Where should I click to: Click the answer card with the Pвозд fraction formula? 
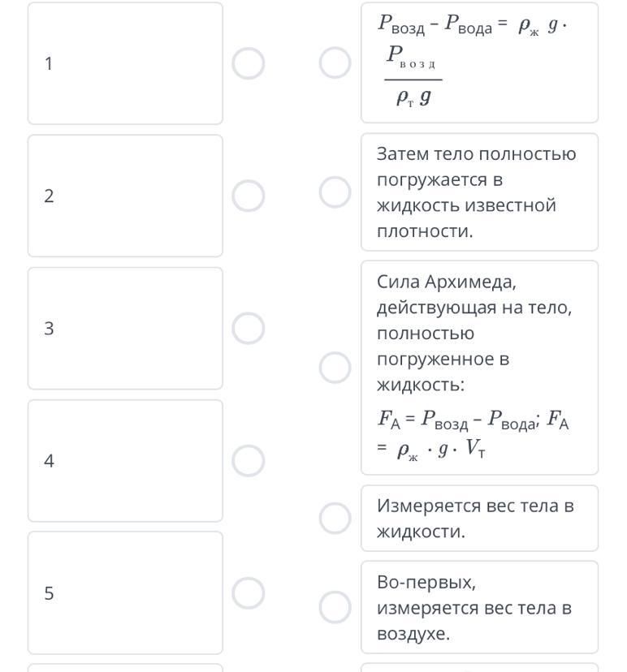pos(479,62)
